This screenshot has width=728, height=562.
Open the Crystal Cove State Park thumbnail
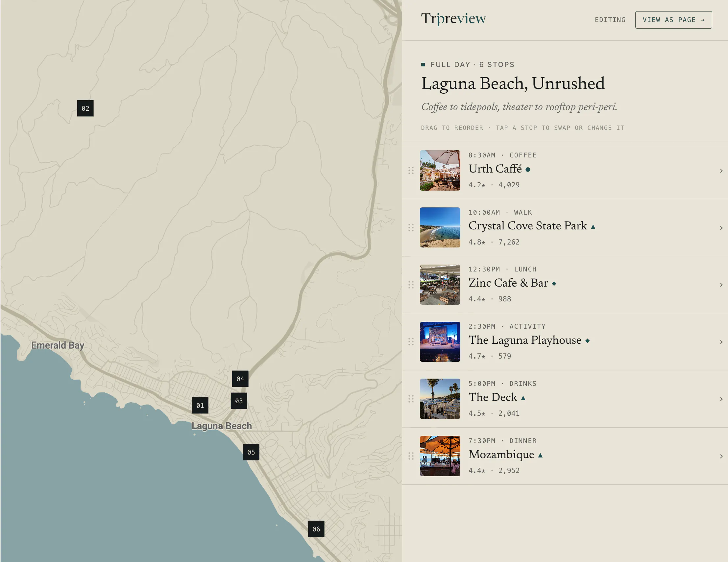440,227
